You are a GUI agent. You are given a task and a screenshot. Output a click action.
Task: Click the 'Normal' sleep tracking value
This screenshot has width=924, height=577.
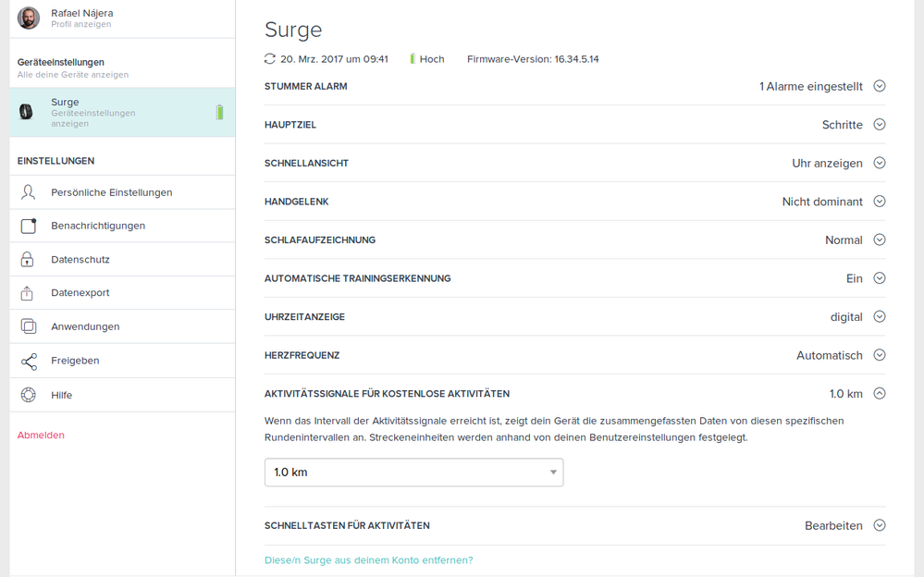[844, 239]
